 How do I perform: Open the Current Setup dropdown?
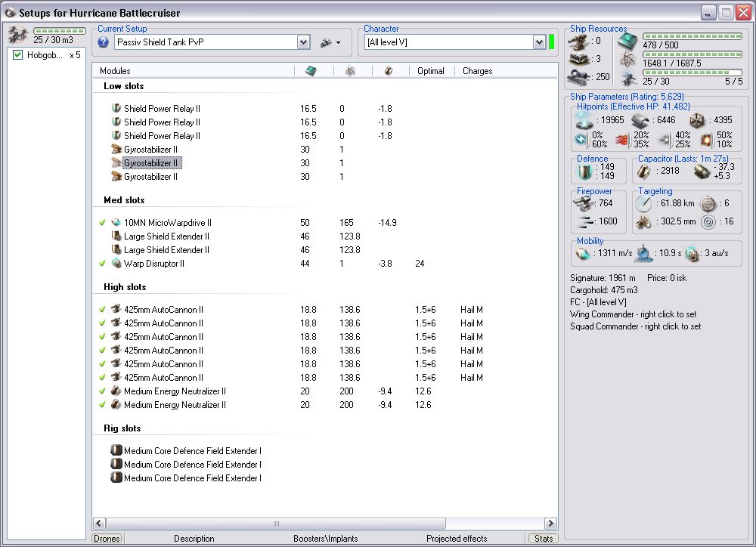(303, 42)
